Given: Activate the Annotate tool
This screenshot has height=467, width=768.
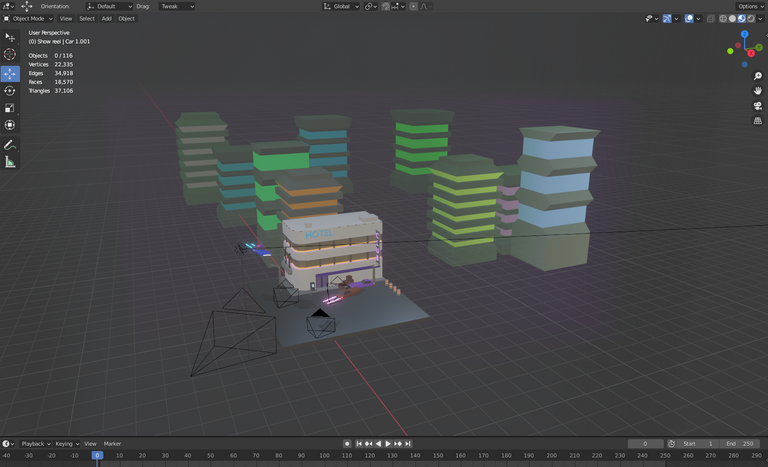Looking at the screenshot, I should coord(10,145).
